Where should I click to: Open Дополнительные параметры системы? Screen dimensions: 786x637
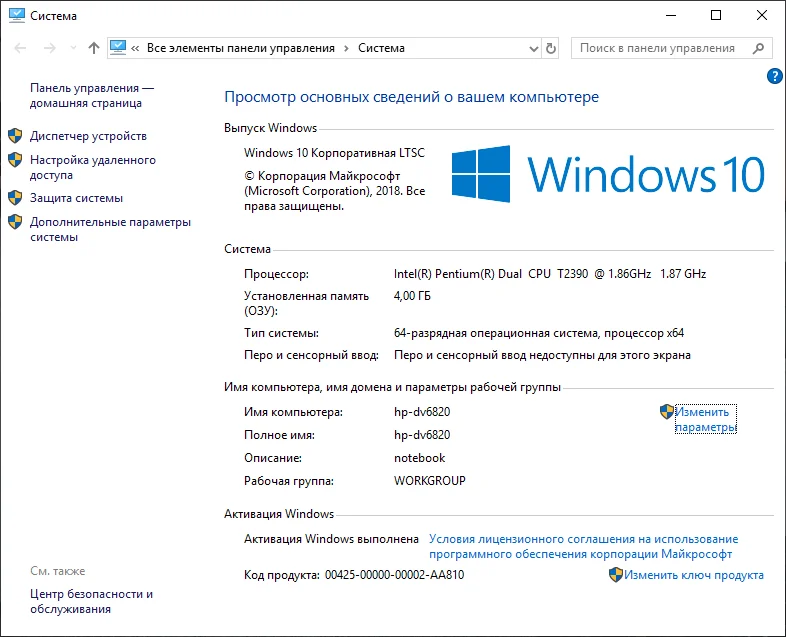click(x=110, y=230)
